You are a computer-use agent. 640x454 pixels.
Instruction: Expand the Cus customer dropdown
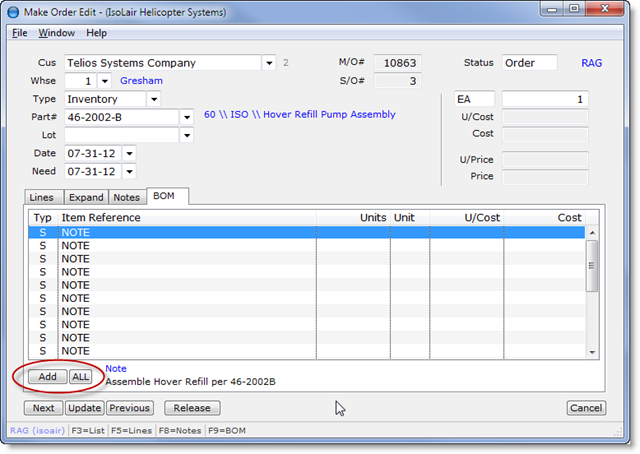pyautogui.click(x=269, y=63)
